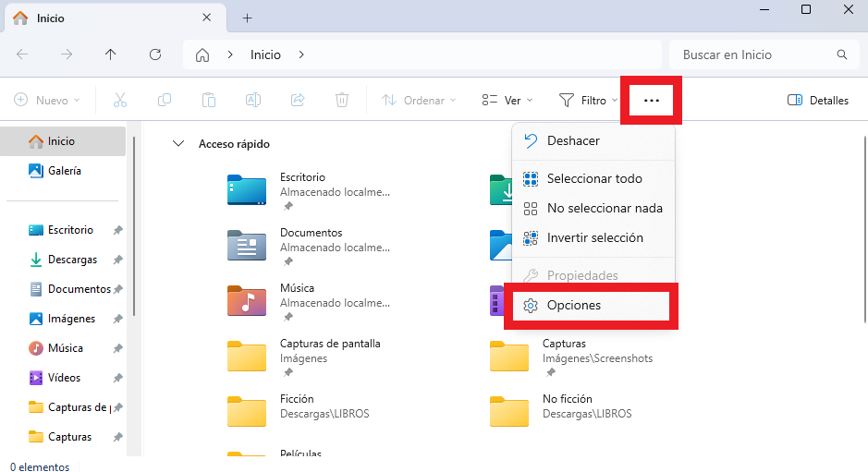Choose Invertir selección from the menu
868x472 pixels.
(593, 238)
